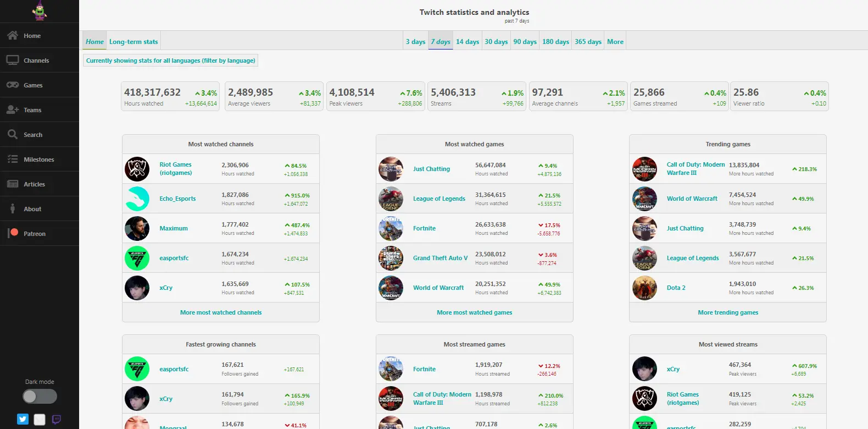Click Riot Games channel avatar in Most watched channels
868x429 pixels.
click(137, 169)
